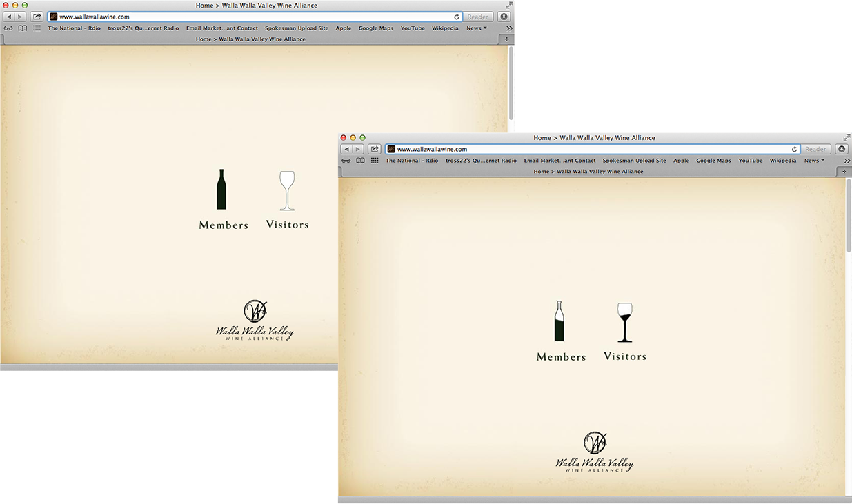Click the filled wine glass in front window
This screenshot has height=504, width=852.
pos(625,323)
